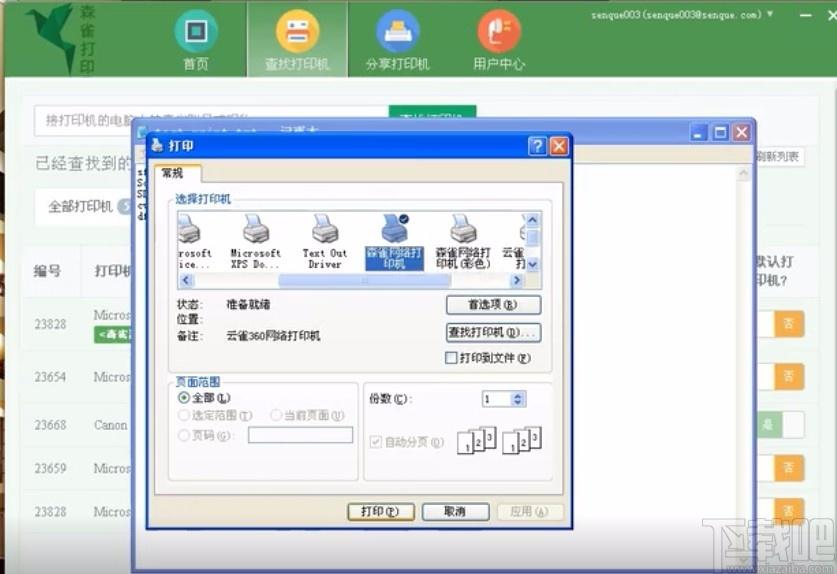Click printer ID 23659 cell

pyautogui.click(x=50, y=468)
